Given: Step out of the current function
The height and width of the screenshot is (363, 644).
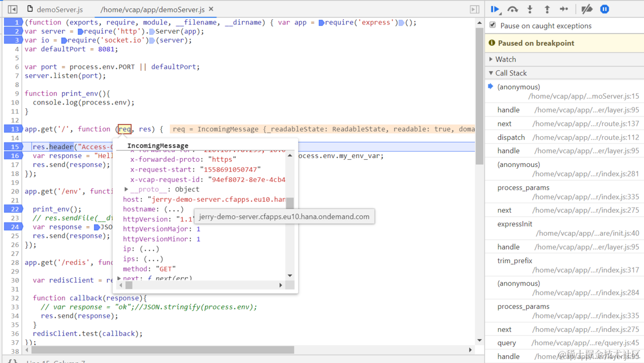Looking at the screenshot, I should (x=547, y=9).
